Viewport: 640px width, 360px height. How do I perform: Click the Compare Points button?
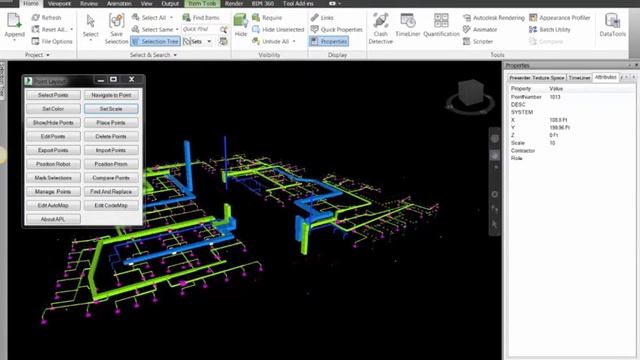coord(111,178)
